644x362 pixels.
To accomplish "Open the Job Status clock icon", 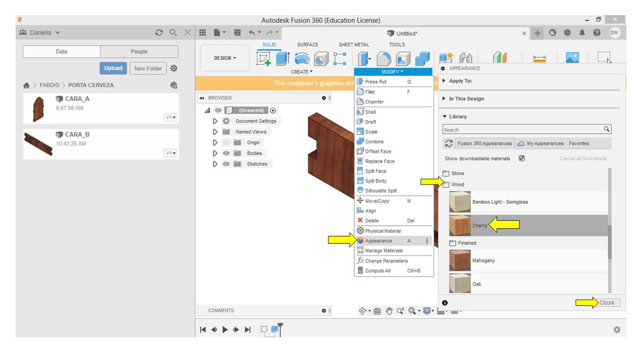I will [x=568, y=33].
